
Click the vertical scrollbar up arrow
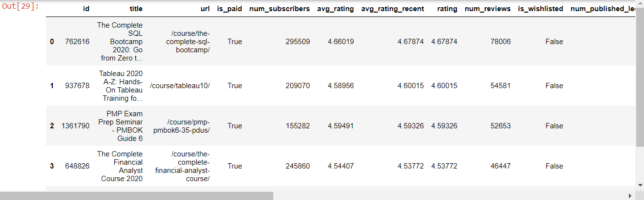click(640, 4)
